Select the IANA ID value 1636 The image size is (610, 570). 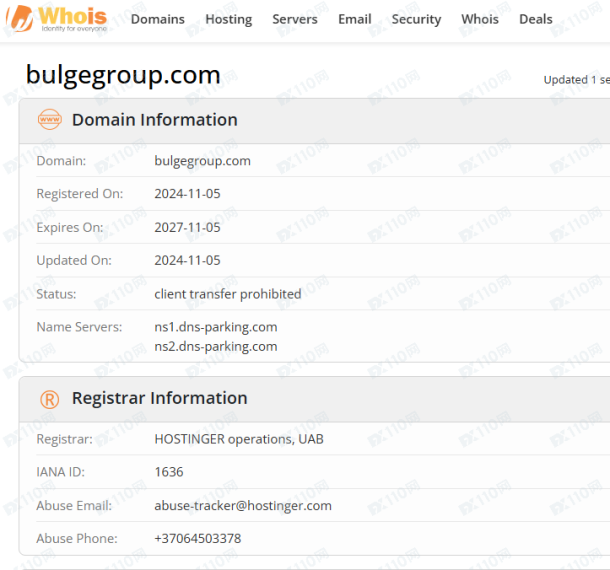[x=169, y=472]
